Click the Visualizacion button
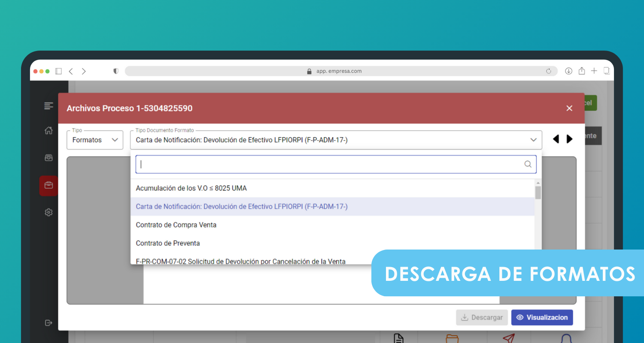The height and width of the screenshot is (343, 644). click(x=542, y=318)
